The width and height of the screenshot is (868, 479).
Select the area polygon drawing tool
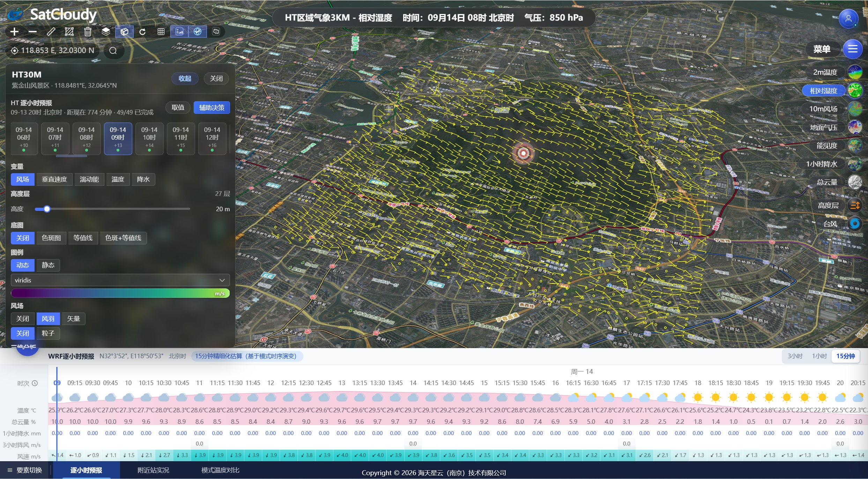pos(69,32)
